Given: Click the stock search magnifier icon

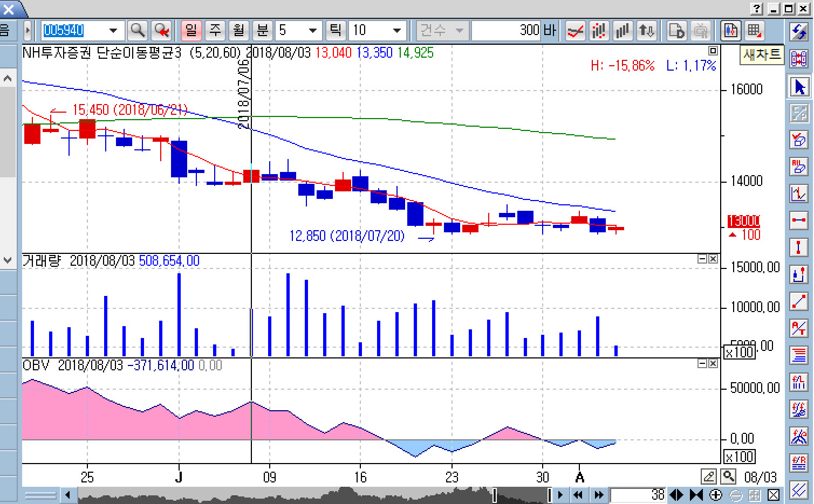Looking at the screenshot, I should (138, 31).
